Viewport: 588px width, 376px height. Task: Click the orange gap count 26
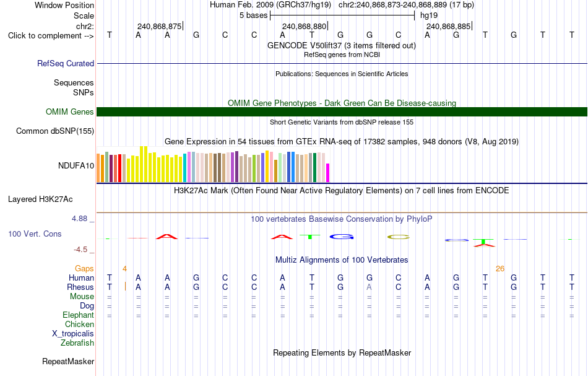click(500, 269)
